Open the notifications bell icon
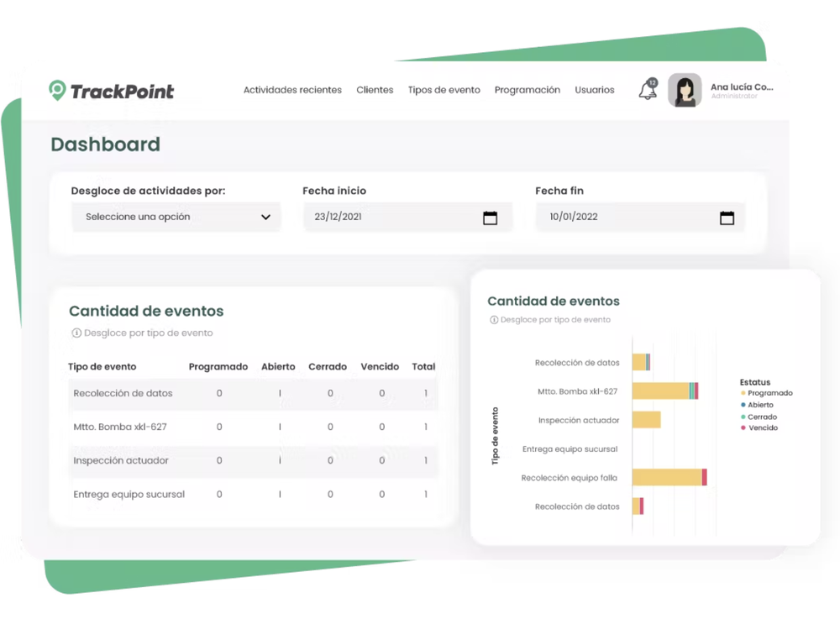Image resolution: width=840 pixels, height=619 pixels. 648,89
